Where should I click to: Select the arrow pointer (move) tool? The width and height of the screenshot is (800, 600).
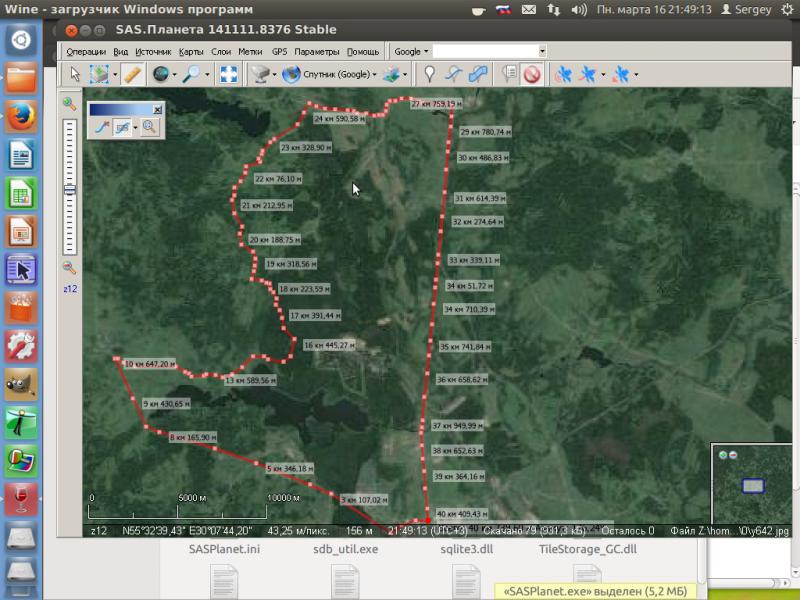pos(75,74)
